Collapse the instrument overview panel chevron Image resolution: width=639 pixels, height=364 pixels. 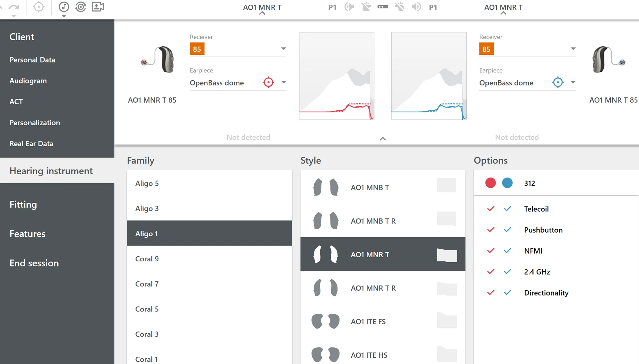click(383, 139)
